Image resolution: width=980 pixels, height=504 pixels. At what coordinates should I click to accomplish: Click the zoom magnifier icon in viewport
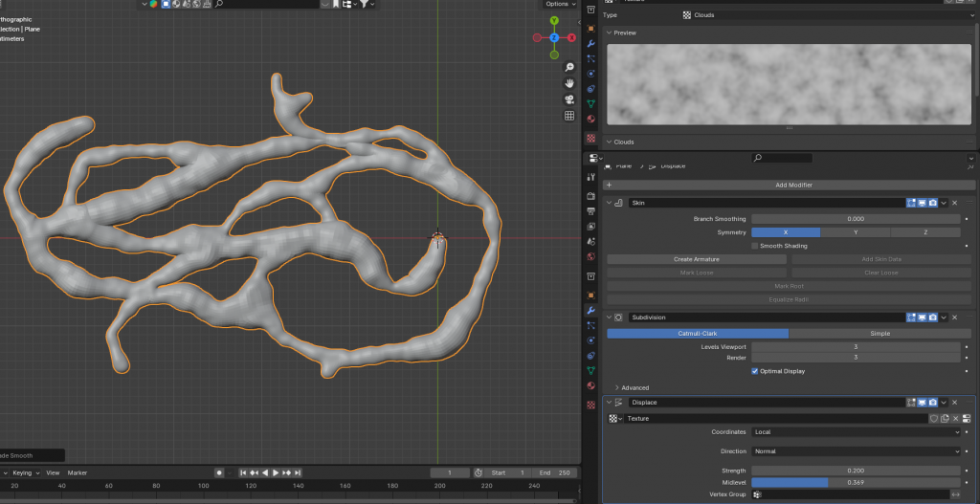click(569, 67)
